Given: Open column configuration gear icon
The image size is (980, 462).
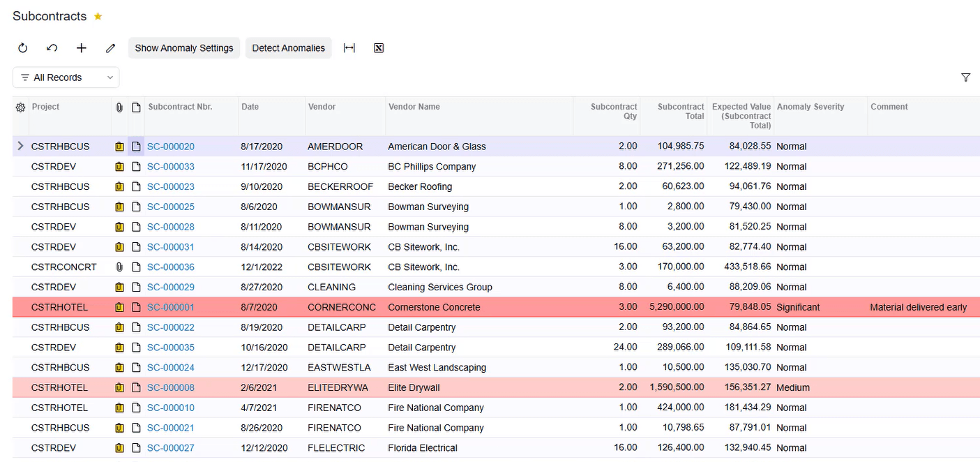Looking at the screenshot, I should click(20, 107).
